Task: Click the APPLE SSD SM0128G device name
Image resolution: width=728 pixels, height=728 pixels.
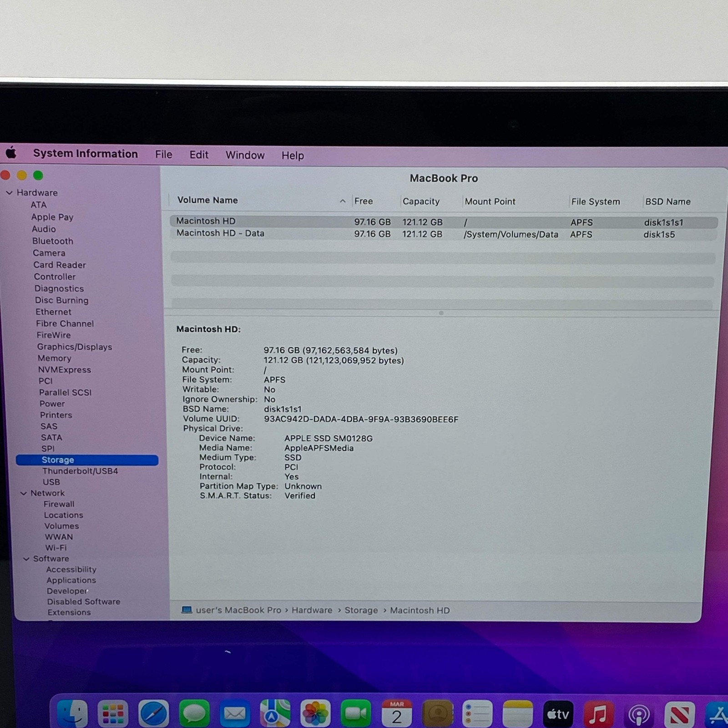Action: point(329,438)
